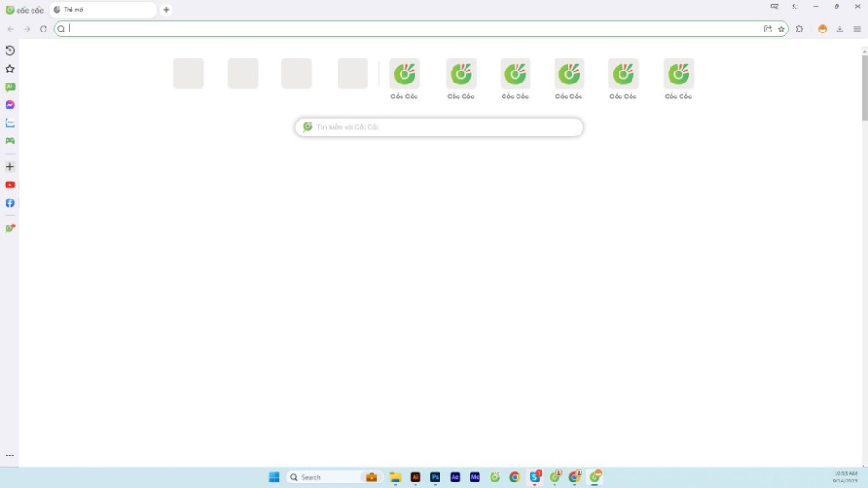
Task: Open Messenger from the sidebar
Action: pos(10,105)
